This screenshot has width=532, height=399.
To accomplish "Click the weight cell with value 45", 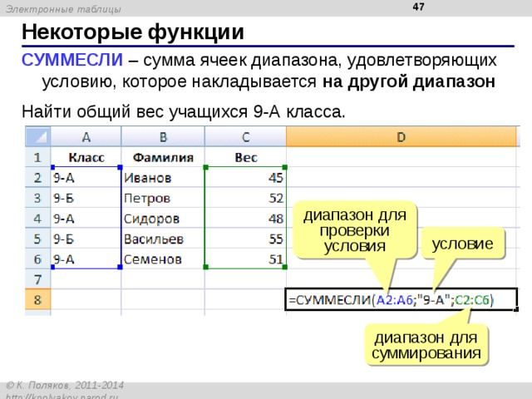I will click(x=245, y=177).
